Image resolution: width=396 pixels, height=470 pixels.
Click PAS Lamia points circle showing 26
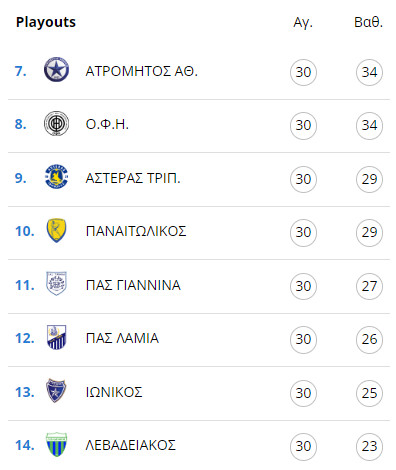click(x=369, y=339)
